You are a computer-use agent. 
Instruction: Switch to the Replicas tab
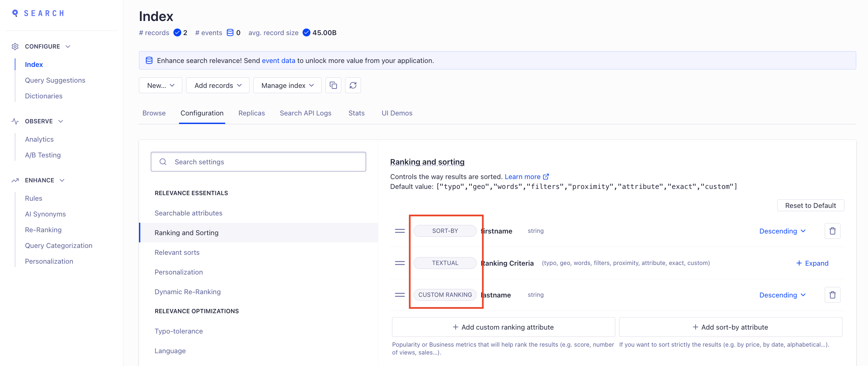pos(251,113)
